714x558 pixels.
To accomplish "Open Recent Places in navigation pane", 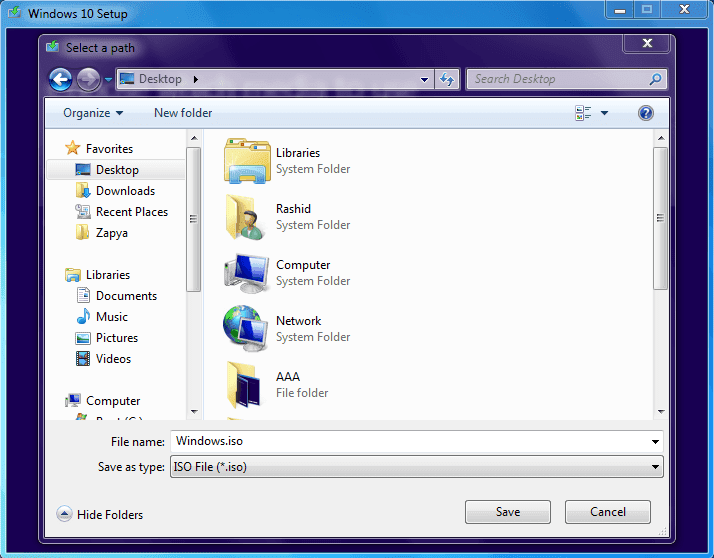I will coord(132,211).
